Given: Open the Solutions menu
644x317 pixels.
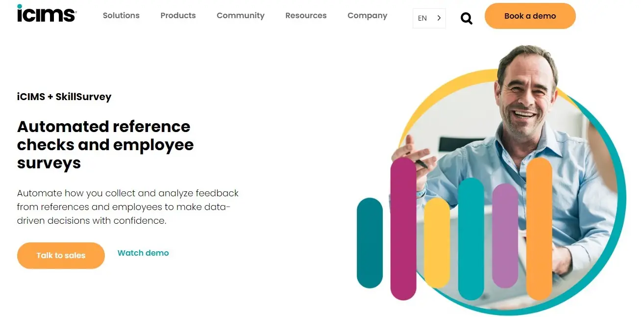Looking at the screenshot, I should pyautogui.click(x=121, y=16).
